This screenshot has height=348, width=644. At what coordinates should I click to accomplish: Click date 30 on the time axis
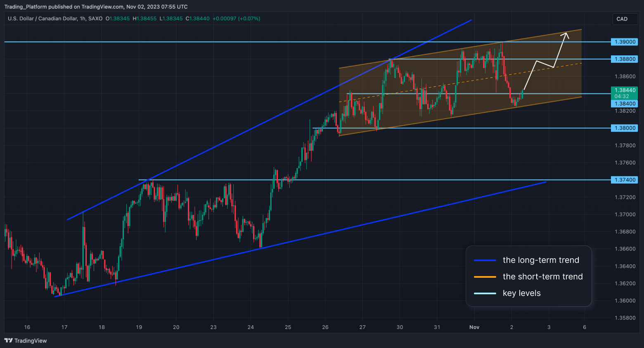pos(400,327)
